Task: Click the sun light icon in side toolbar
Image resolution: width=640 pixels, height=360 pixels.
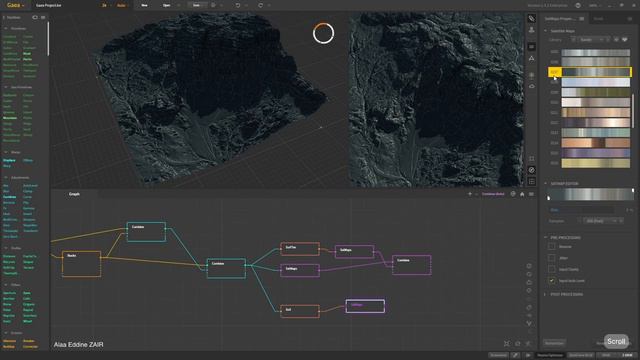Action: [531, 76]
